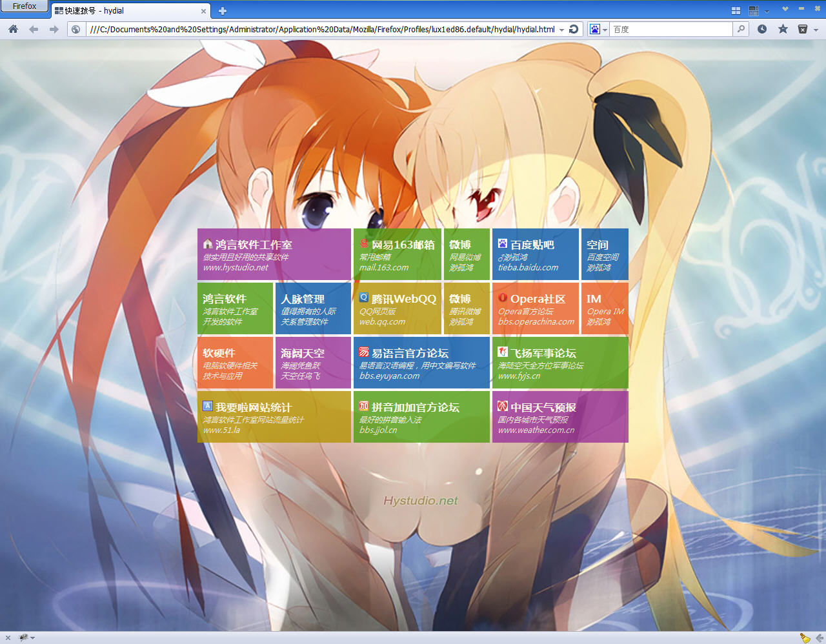Close the add-on bar with the X
Screen dimensions: 826x644
coord(8,638)
